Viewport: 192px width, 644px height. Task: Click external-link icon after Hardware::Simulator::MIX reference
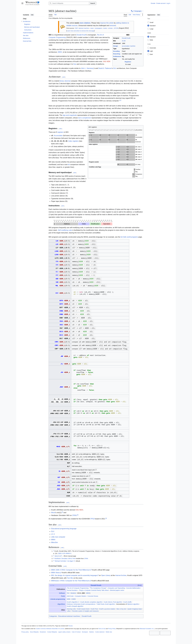pos(72,559)
